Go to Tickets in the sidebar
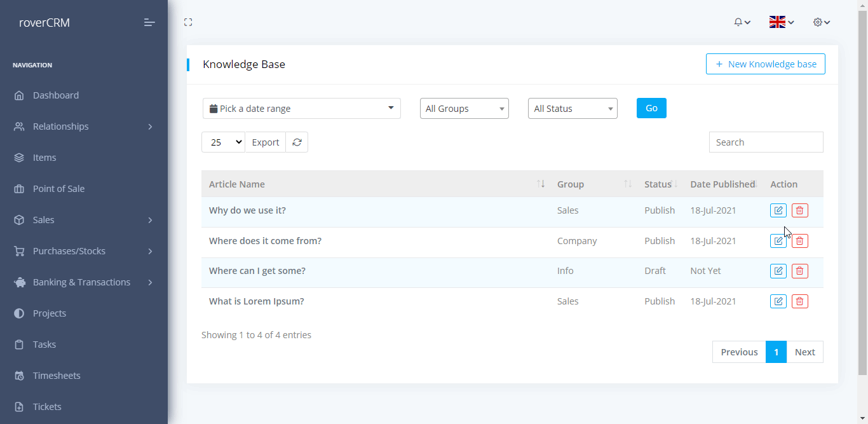This screenshot has width=868, height=424. [47, 407]
